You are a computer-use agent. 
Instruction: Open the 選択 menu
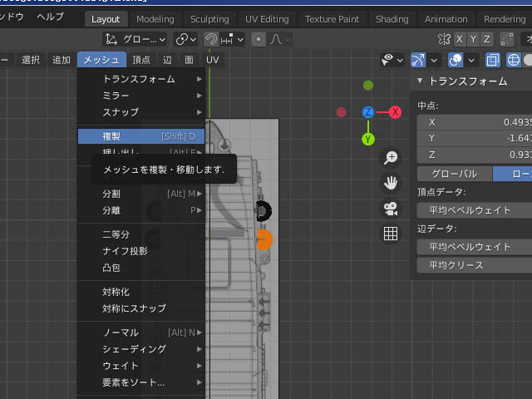point(31,60)
